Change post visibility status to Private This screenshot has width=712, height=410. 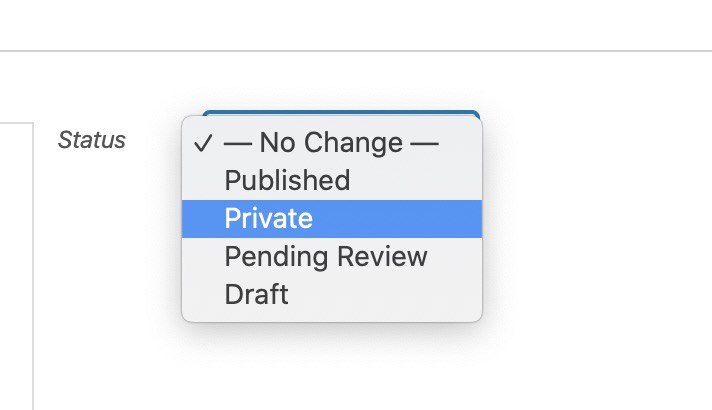[269, 219]
